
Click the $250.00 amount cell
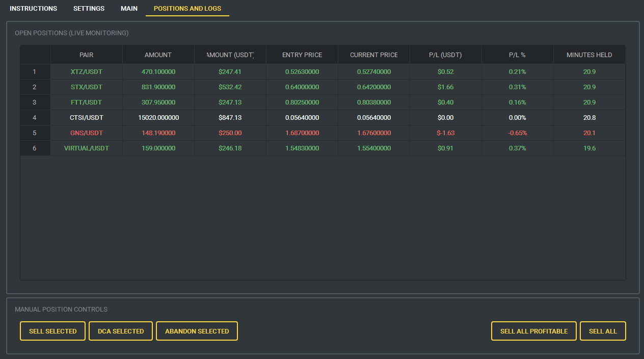click(230, 133)
